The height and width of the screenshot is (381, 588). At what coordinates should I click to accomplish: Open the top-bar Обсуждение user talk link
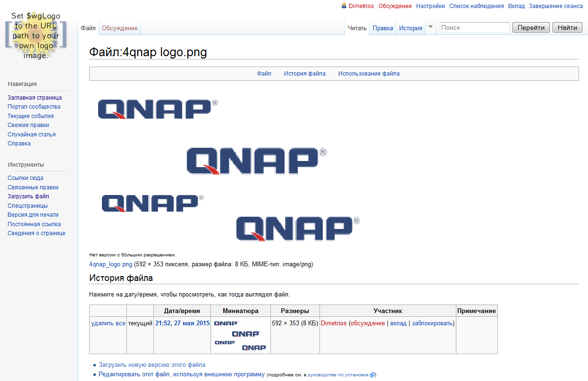(395, 6)
